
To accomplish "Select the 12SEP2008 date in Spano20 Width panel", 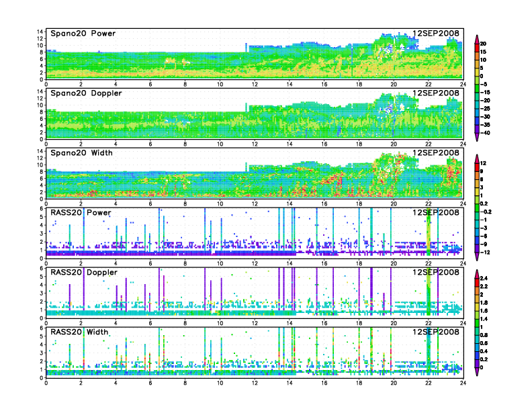I will tap(436, 152).
